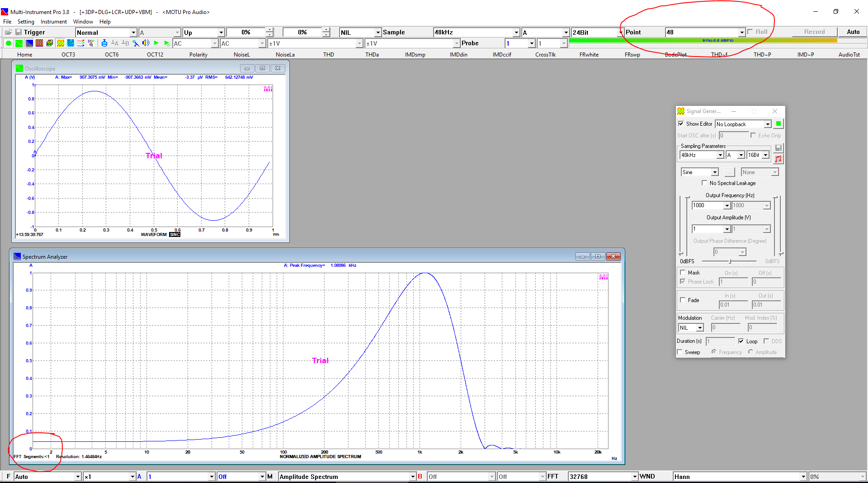Select the THD panel tab
The height and width of the screenshot is (483, 868).
329,55
